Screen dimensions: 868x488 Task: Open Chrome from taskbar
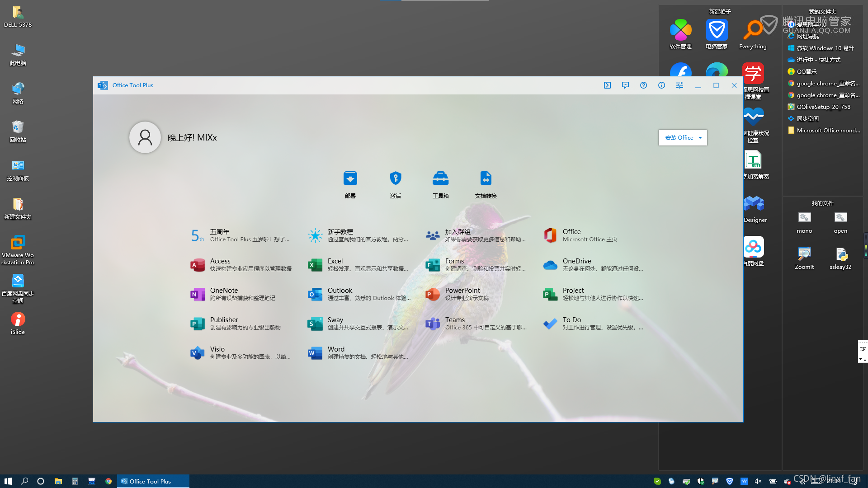tap(108, 481)
